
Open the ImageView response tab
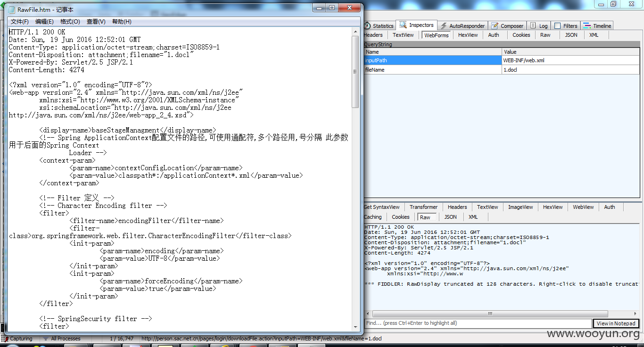pyautogui.click(x=520, y=207)
